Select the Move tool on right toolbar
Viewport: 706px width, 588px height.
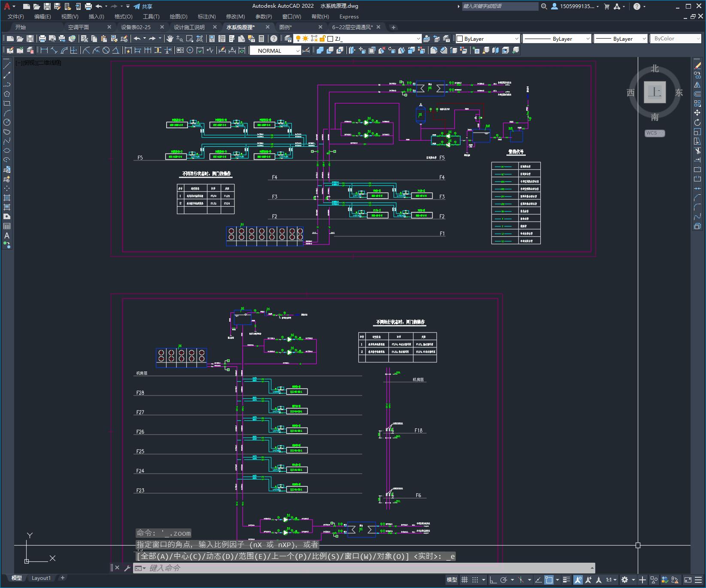pyautogui.click(x=697, y=113)
